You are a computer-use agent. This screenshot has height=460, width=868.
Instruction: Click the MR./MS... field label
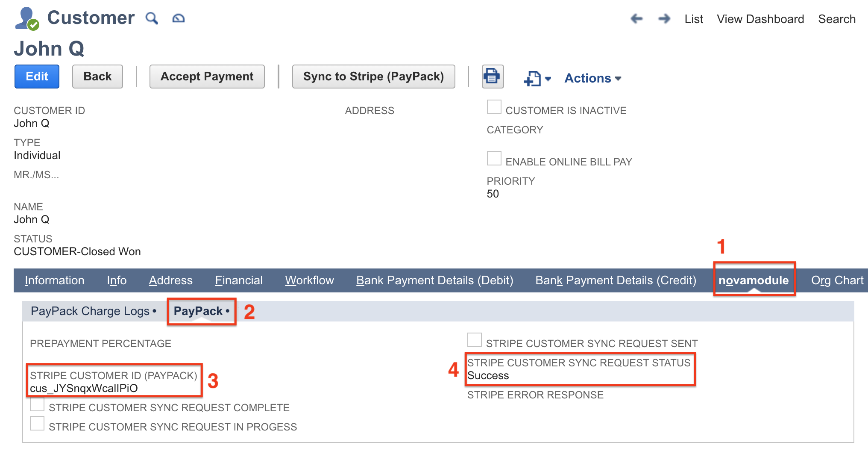36,175
